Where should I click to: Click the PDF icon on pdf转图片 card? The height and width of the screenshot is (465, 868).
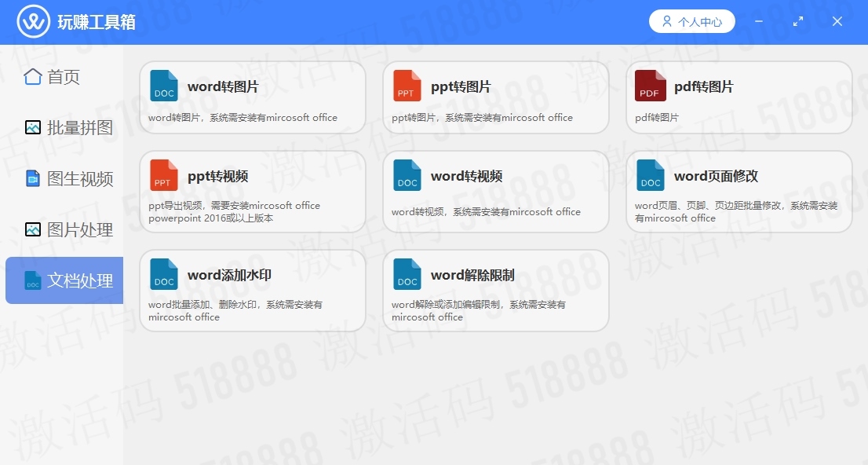(x=650, y=86)
